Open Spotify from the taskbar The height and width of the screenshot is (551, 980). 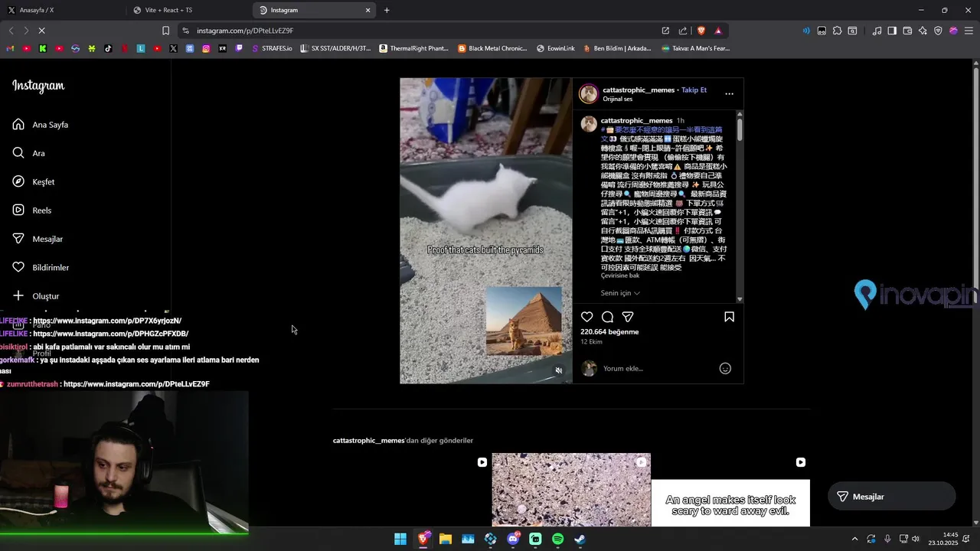point(557,540)
